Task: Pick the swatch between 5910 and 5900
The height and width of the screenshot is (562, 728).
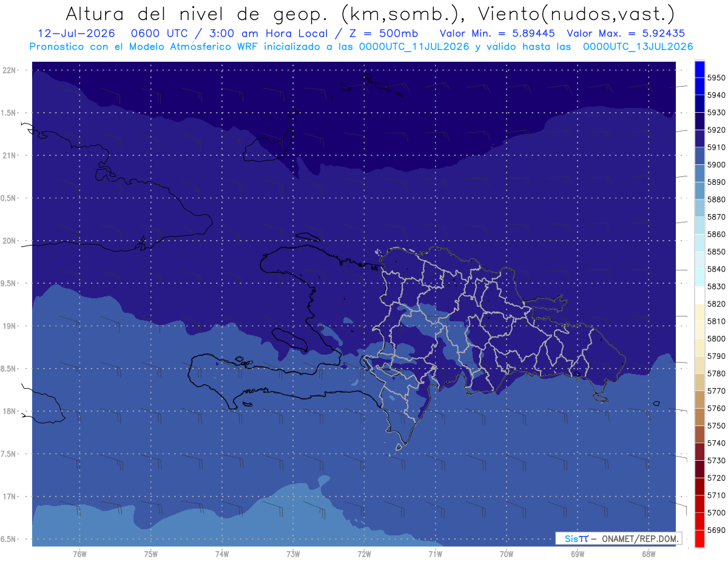Action: (699, 156)
